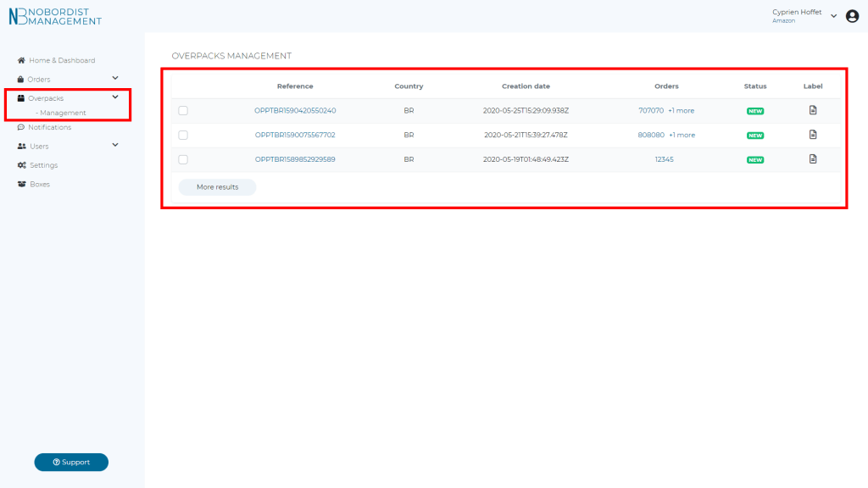
Task: Open order 707070 link
Action: pos(651,110)
